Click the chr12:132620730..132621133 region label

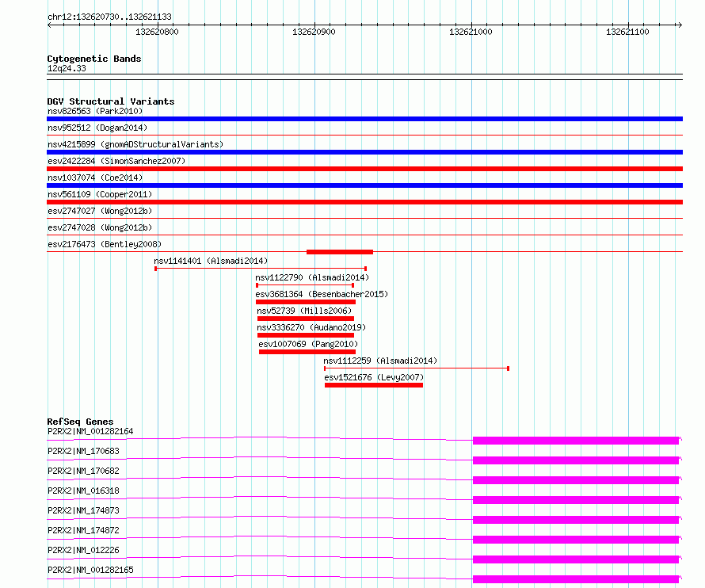109,17
